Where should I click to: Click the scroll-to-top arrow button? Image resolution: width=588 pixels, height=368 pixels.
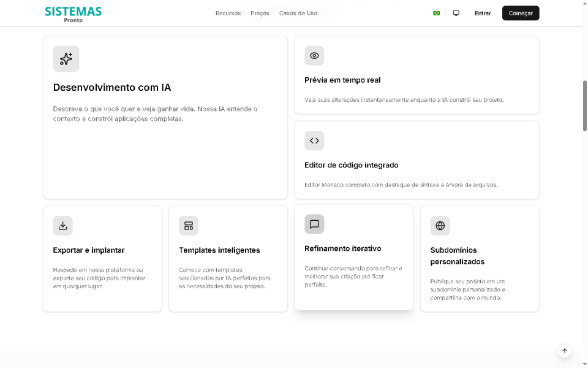point(564,351)
